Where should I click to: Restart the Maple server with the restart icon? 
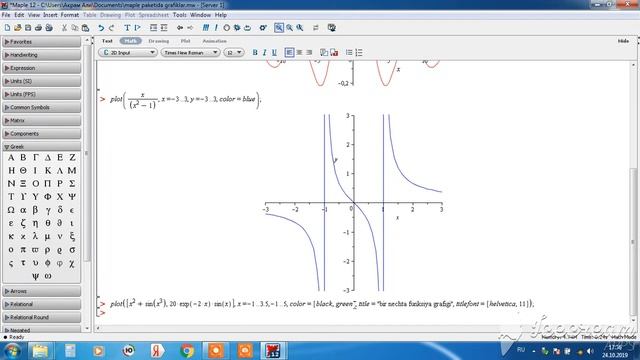click(x=247, y=28)
